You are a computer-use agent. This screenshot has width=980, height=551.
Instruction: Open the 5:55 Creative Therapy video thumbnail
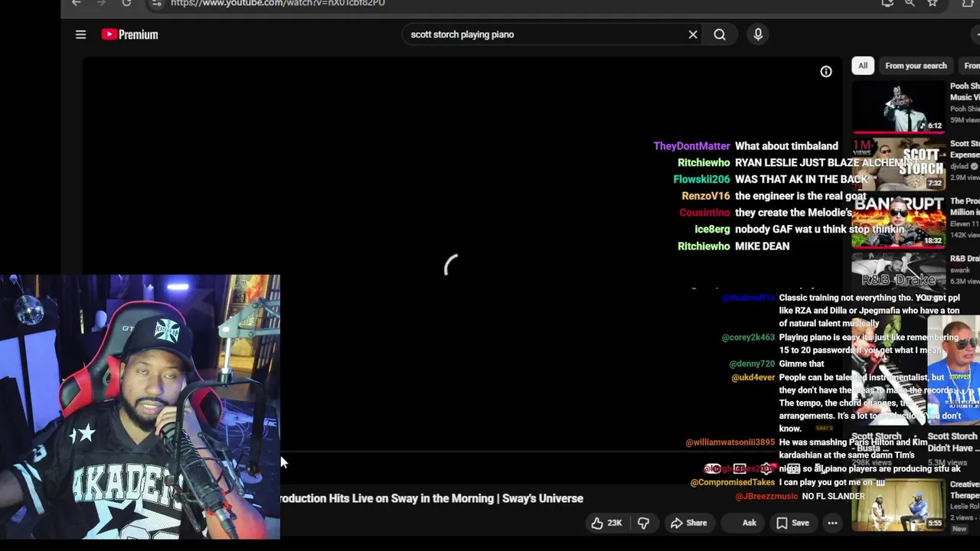[x=899, y=505]
